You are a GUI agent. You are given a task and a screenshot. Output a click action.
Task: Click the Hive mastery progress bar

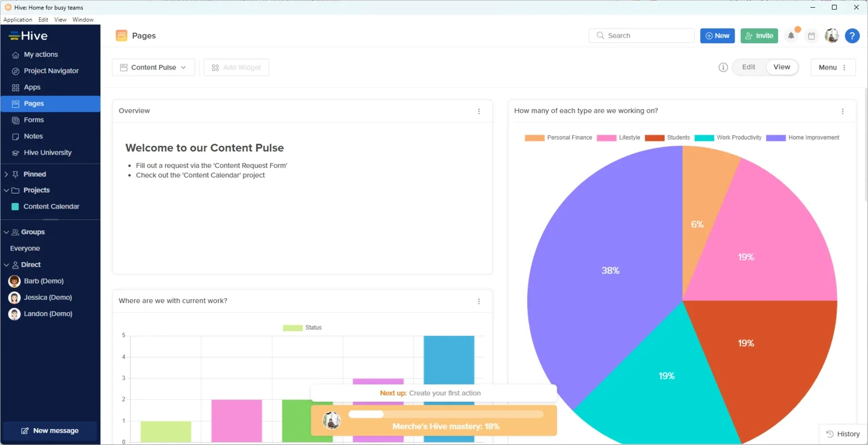446,414
